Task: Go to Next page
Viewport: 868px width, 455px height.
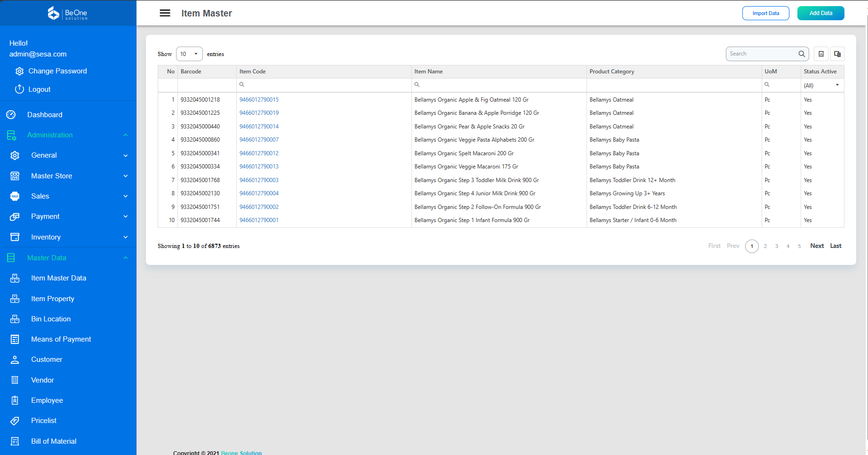Action: pos(817,246)
